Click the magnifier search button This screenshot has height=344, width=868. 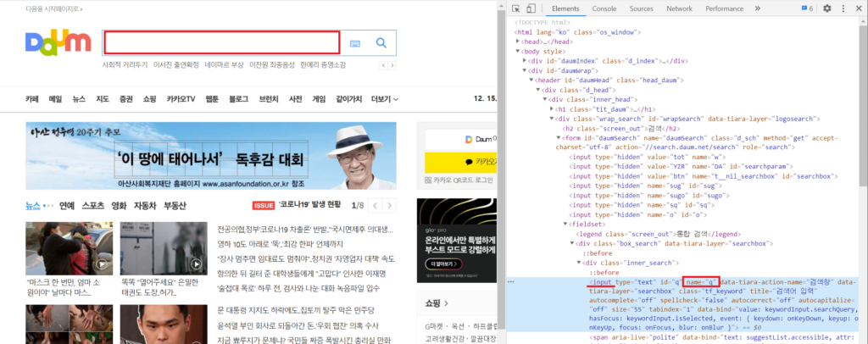point(381,42)
